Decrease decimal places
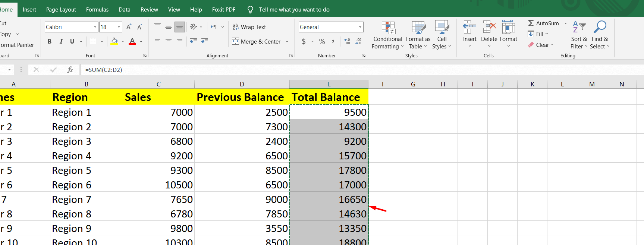The width and height of the screenshot is (644, 245). click(358, 41)
